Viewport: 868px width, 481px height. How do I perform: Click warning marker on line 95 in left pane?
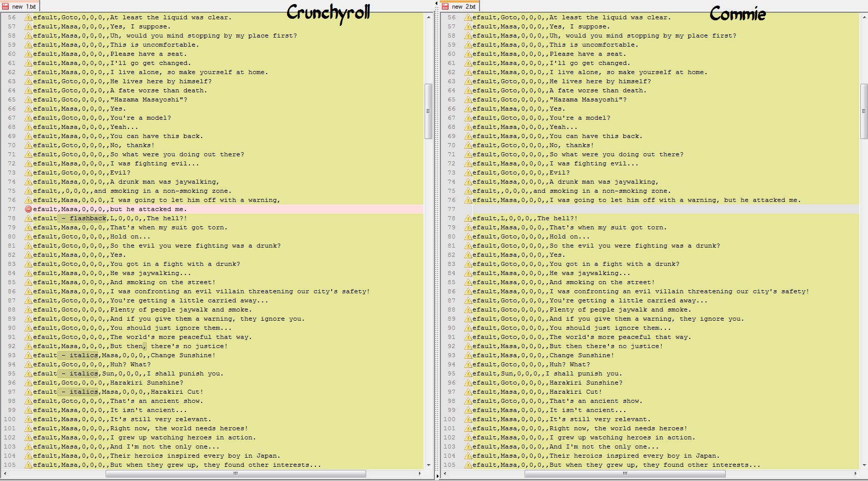point(28,373)
